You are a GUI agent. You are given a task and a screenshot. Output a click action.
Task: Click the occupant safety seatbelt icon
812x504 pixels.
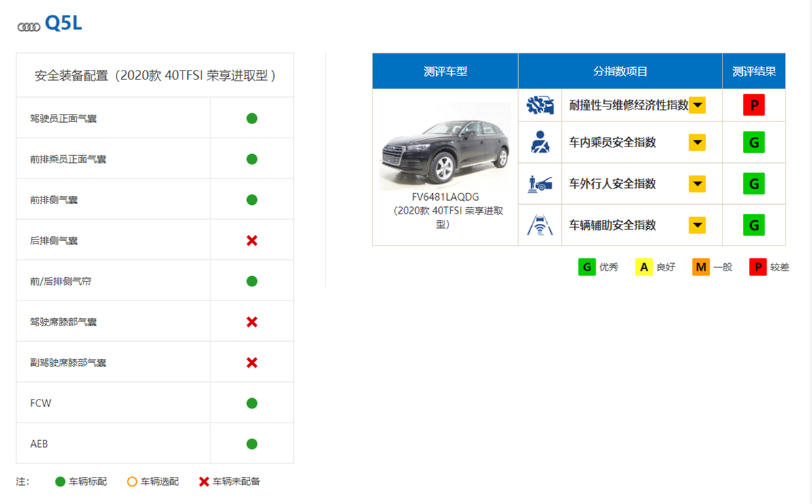pyautogui.click(x=539, y=142)
